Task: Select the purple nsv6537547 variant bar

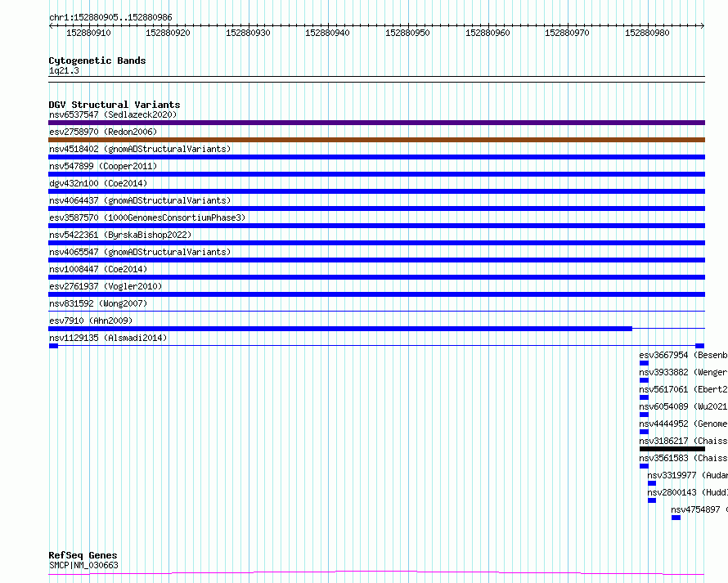Action: pyautogui.click(x=376, y=123)
